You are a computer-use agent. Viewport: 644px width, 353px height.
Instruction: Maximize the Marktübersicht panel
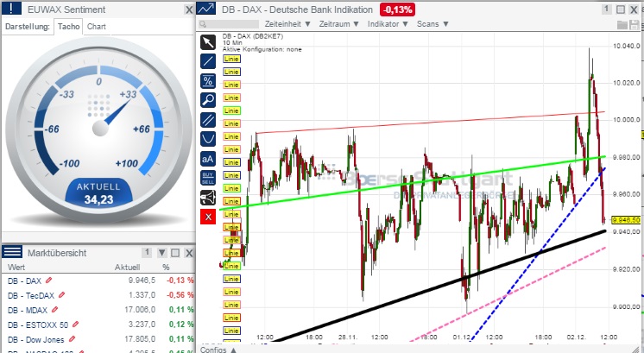(x=175, y=253)
